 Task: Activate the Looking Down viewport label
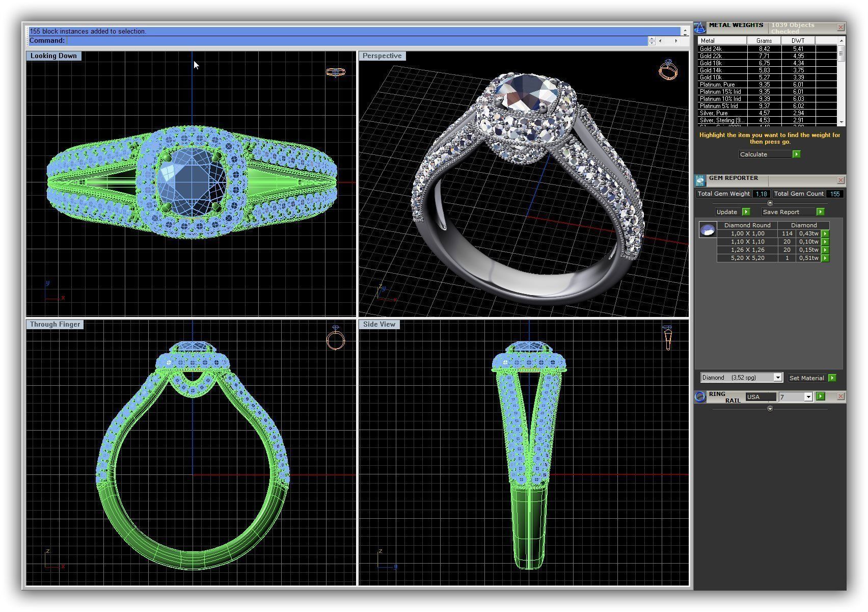53,56
